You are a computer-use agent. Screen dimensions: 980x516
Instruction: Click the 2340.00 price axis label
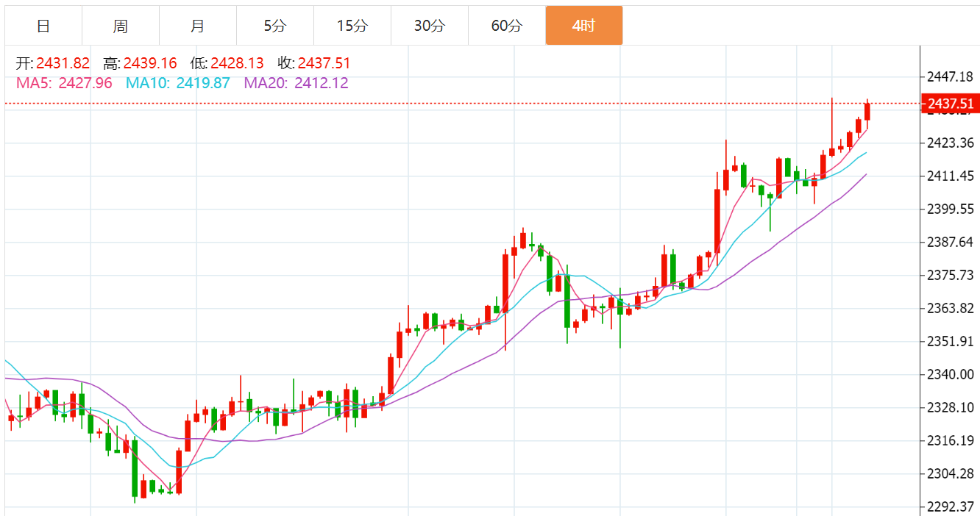point(952,374)
